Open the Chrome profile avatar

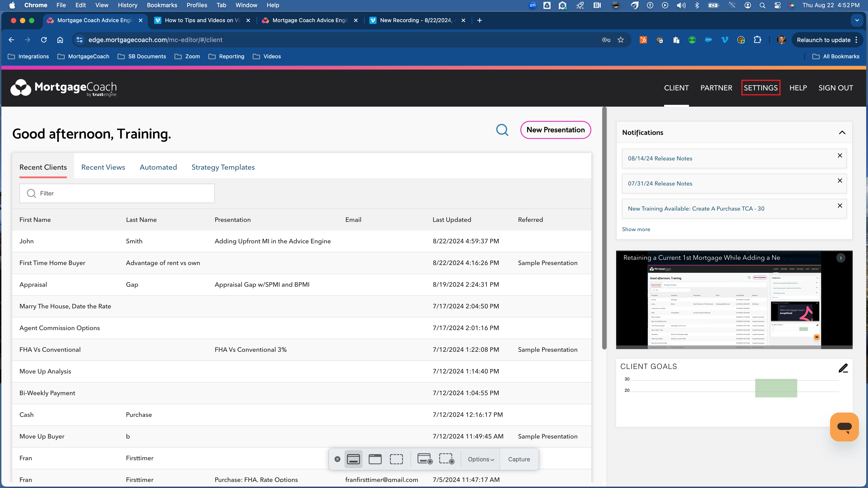(x=781, y=40)
